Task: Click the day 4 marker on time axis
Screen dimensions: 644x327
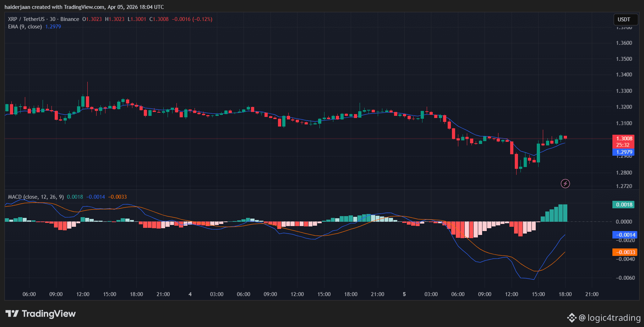Action: click(x=190, y=294)
